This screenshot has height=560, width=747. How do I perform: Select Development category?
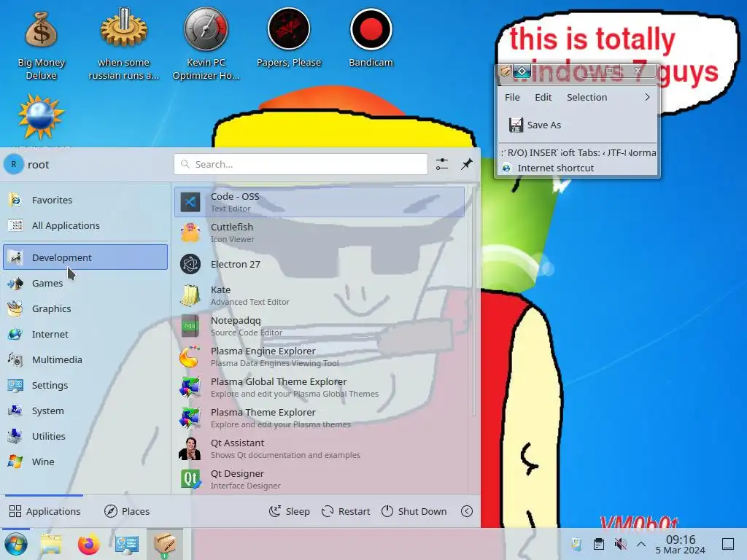(85, 257)
